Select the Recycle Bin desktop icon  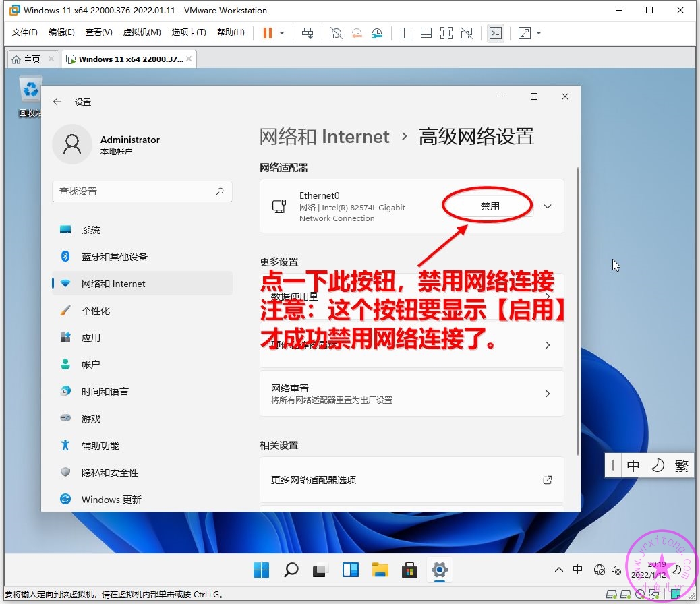pos(30,96)
